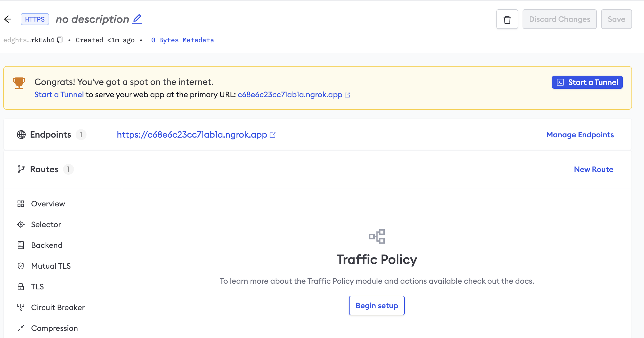Click the Endpoints count badge 1
Image resolution: width=644 pixels, height=338 pixels.
coord(81,135)
